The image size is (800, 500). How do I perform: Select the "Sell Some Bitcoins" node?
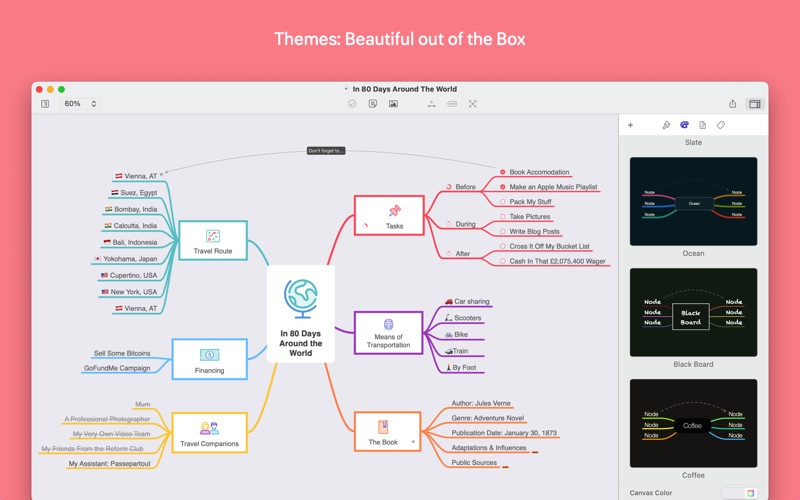coord(122,353)
